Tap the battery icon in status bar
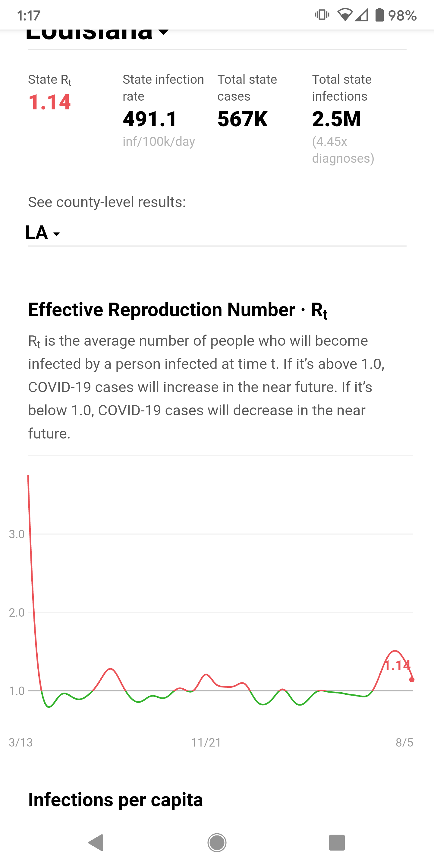Image resolution: width=434 pixels, height=868 pixels. pyautogui.click(x=379, y=15)
